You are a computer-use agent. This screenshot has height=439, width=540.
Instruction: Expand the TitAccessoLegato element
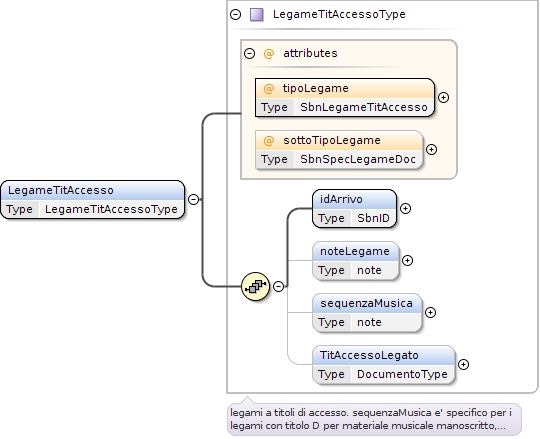click(463, 364)
